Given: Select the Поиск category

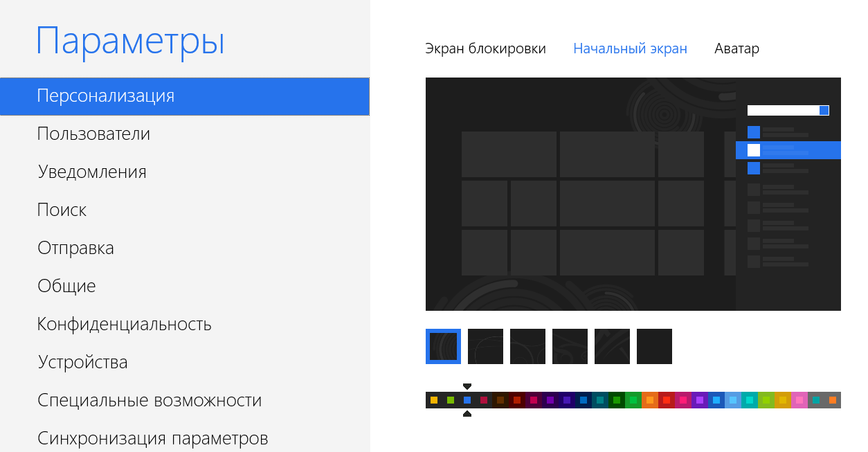Looking at the screenshot, I should click(185, 210).
